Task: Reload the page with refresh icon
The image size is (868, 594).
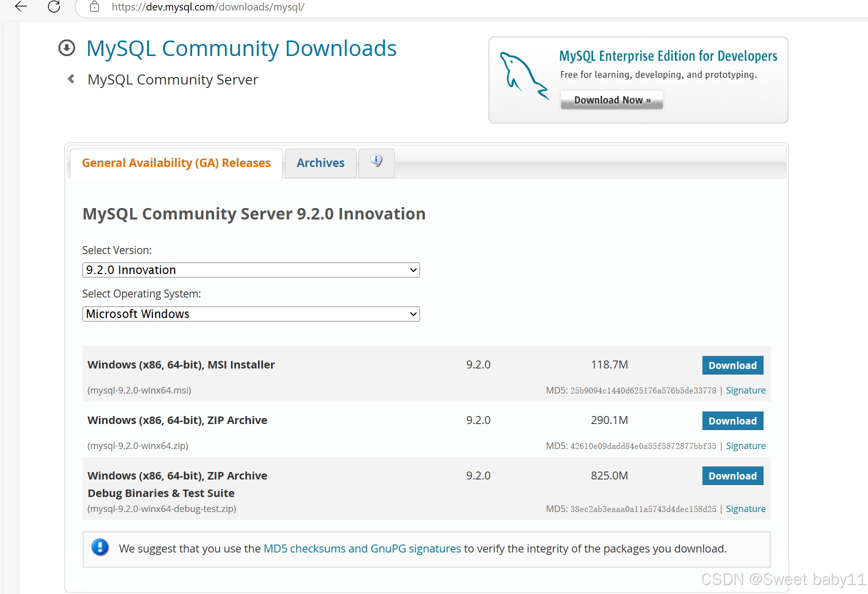Action: pos(54,6)
